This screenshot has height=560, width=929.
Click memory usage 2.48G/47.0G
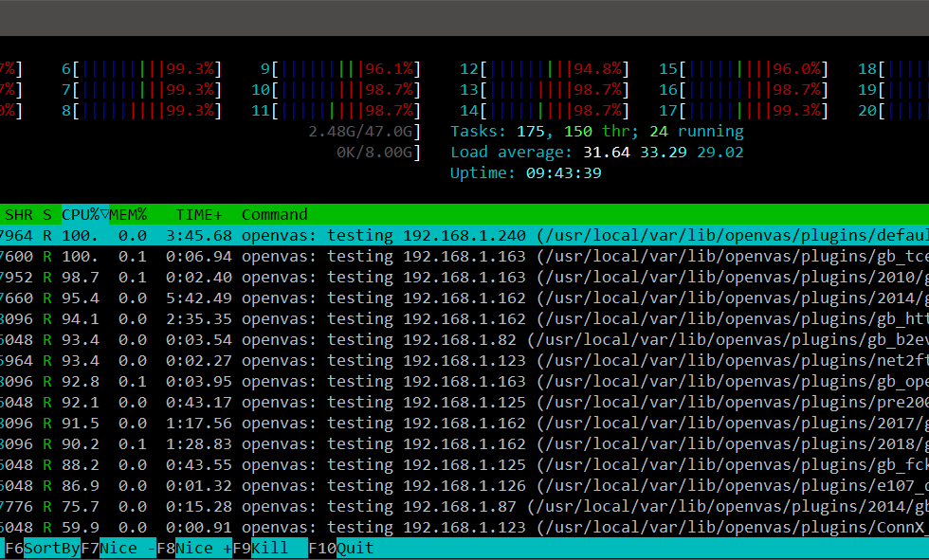click(360, 132)
